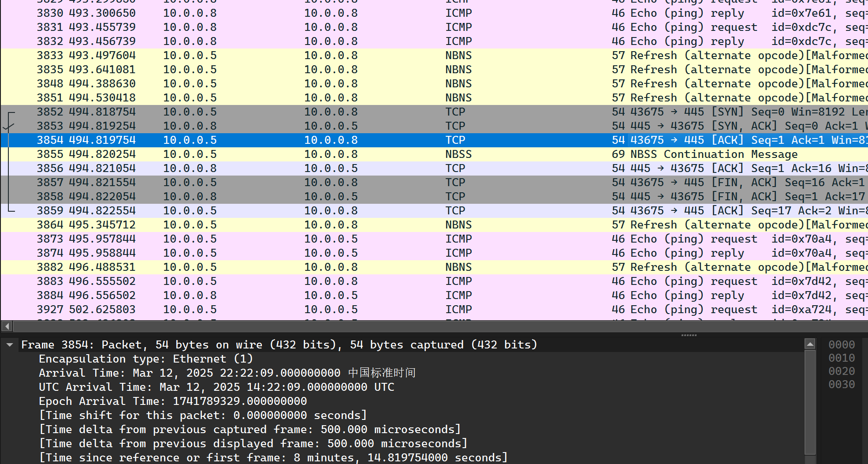The width and height of the screenshot is (868, 464).
Task: Select the UTC Arrival Time detail line
Action: click(216, 387)
